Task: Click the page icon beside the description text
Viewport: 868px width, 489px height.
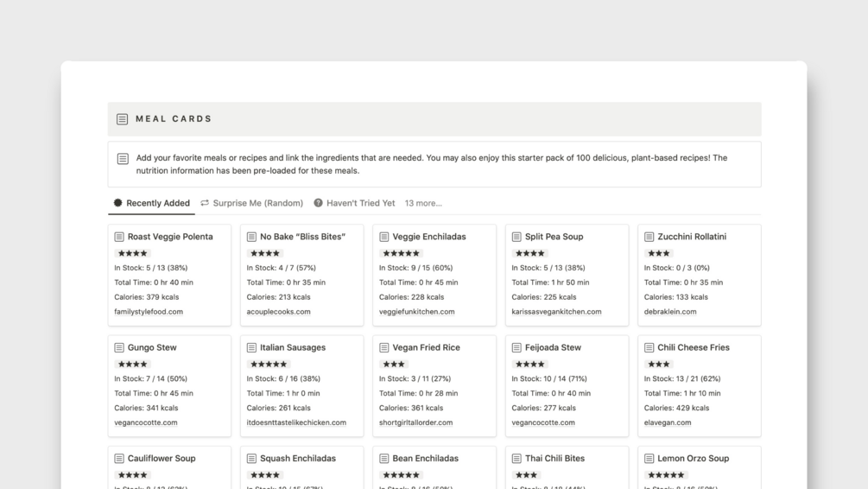Action: (x=123, y=159)
